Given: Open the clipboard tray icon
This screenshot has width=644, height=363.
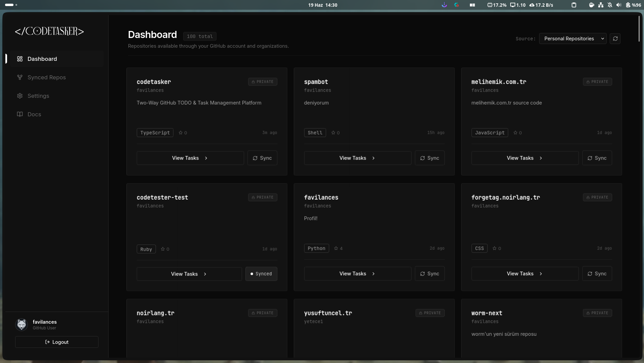Looking at the screenshot, I should pyautogui.click(x=574, y=5).
